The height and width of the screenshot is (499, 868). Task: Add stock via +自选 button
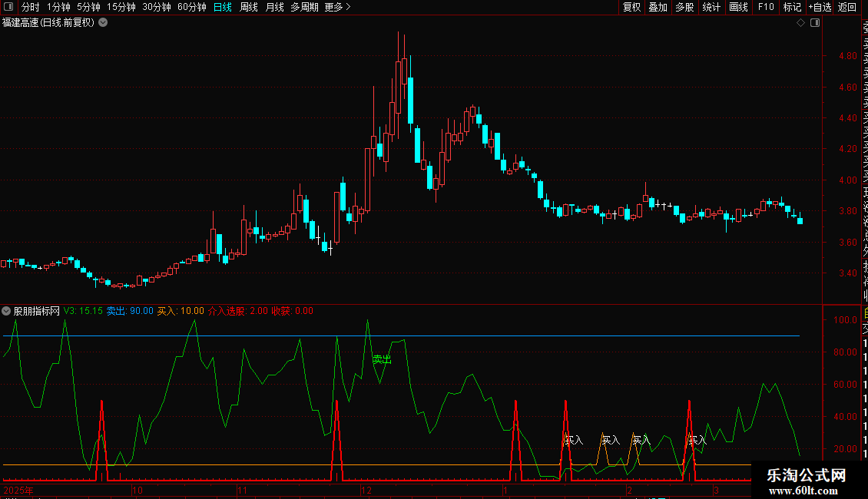coord(820,7)
